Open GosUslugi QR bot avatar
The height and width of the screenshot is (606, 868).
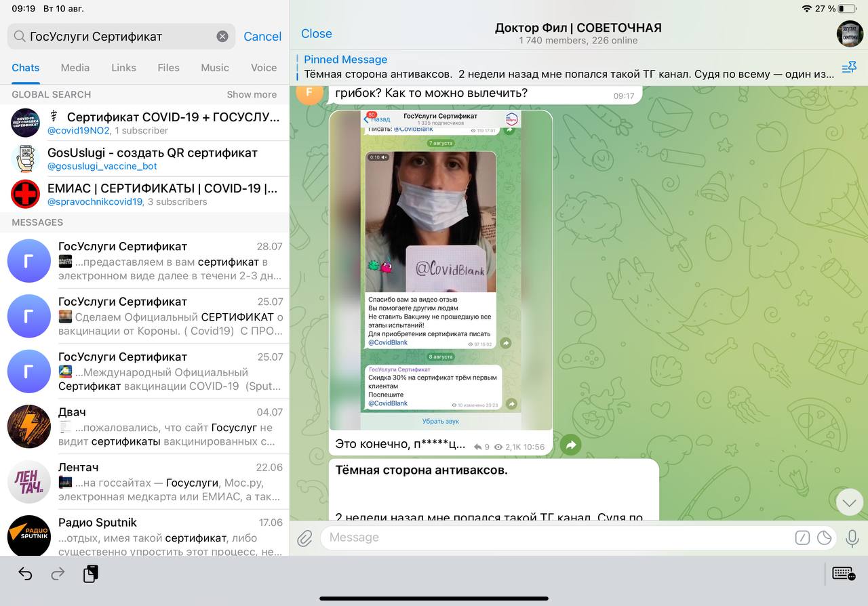[x=26, y=159]
